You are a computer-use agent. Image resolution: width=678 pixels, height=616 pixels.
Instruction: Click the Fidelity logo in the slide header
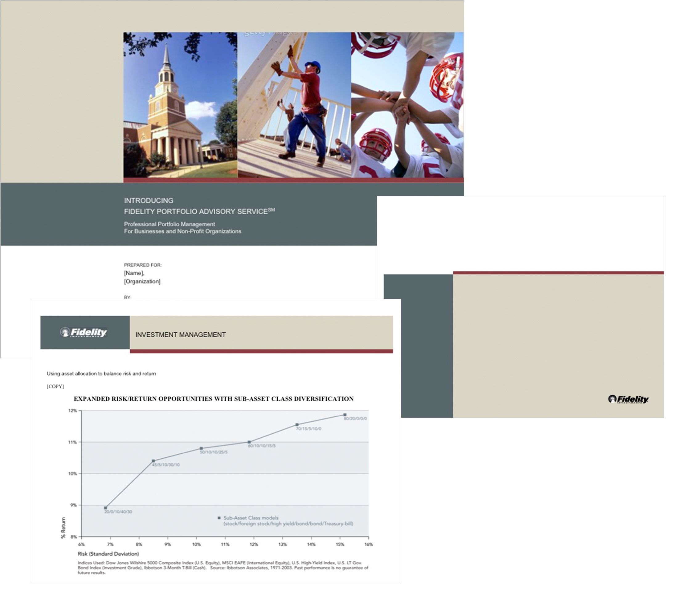tap(84, 332)
